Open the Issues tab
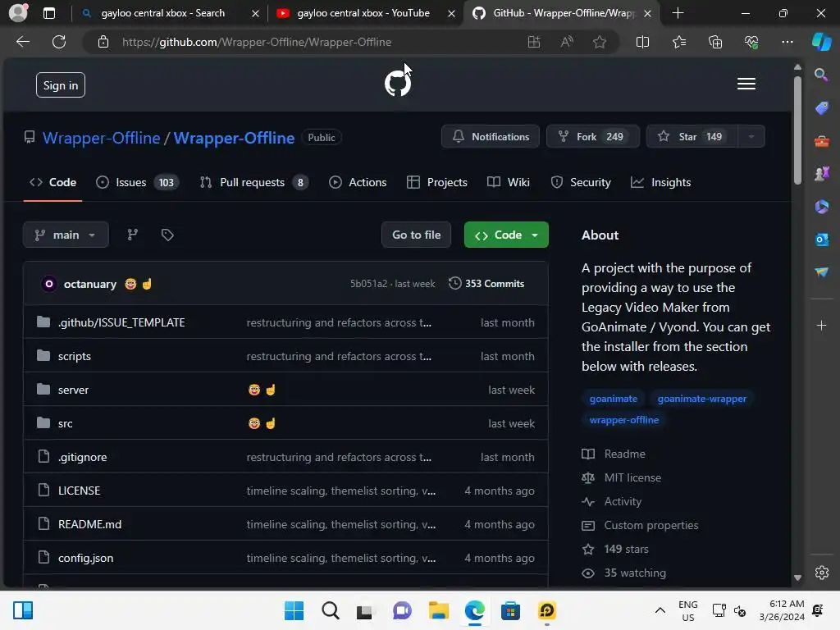Viewport: 840px width, 630px height. [x=137, y=182]
